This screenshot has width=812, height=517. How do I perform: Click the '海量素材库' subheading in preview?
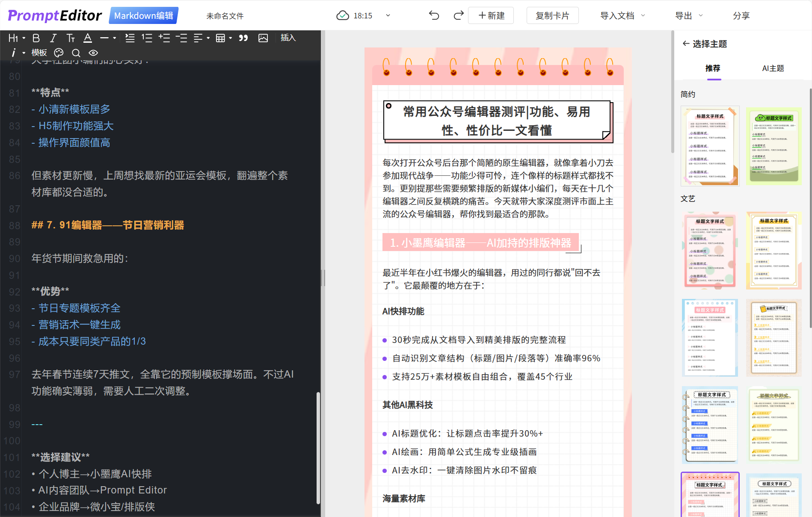(x=404, y=499)
